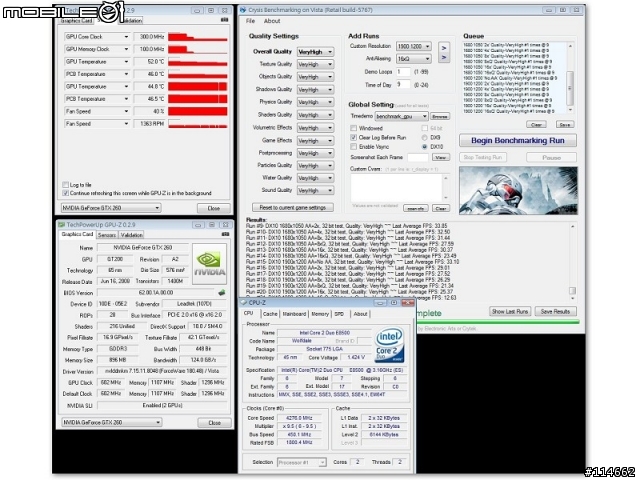Open the Water Quality dropdown
Viewport: 640px width, 480px height.
click(x=316, y=178)
